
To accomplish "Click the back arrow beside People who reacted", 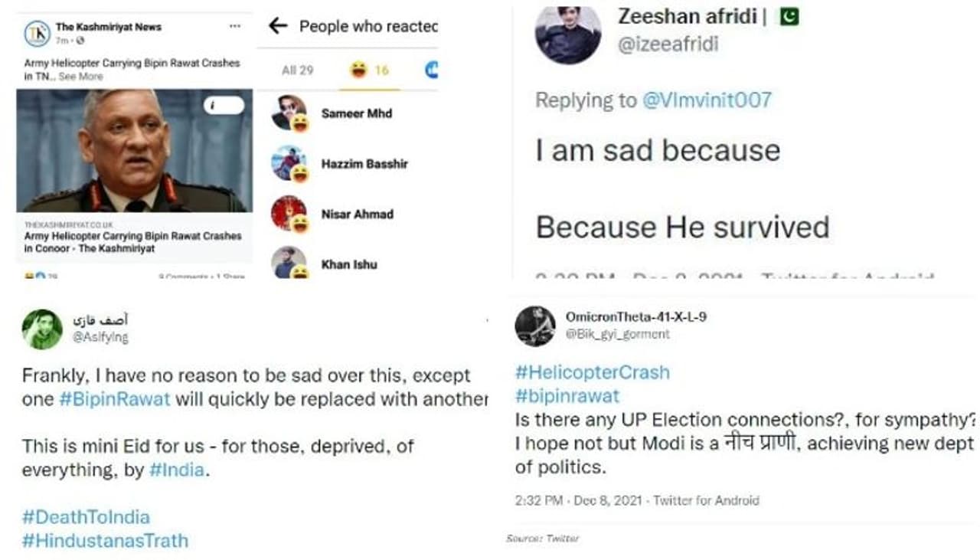I will click(278, 26).
